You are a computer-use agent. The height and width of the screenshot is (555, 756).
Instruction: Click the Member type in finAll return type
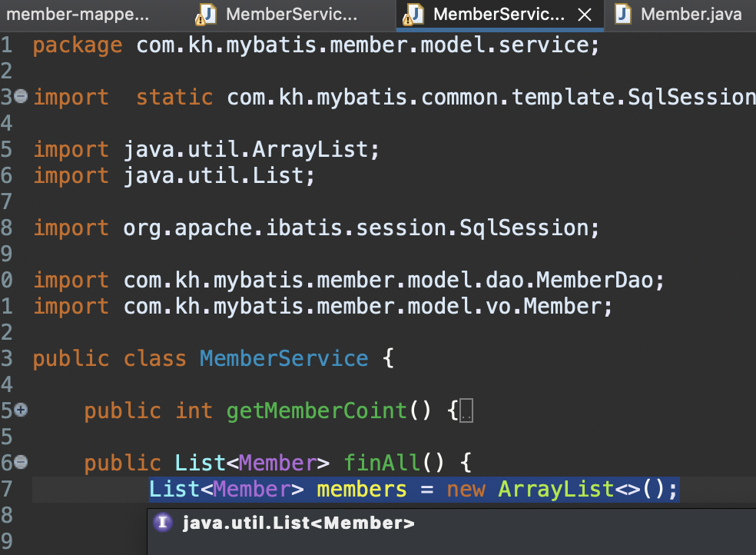pyautogui.click(x=277, y=463)
